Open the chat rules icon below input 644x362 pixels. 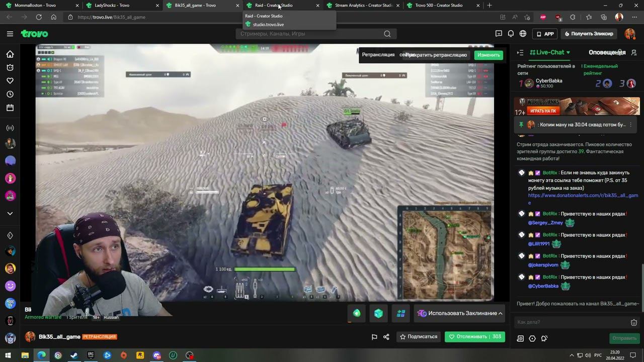point(520,338)
